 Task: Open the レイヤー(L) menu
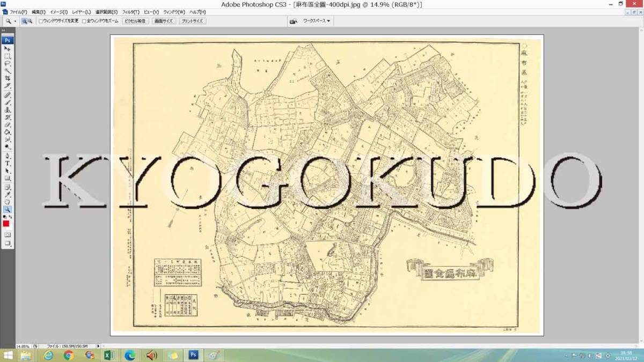pos(82,12)
